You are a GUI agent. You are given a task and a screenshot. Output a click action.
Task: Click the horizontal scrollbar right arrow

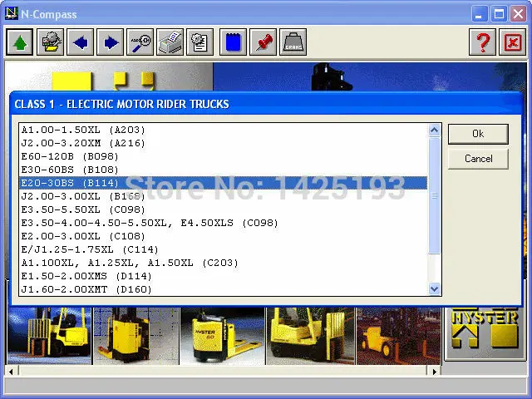click(x=434, y=372)
